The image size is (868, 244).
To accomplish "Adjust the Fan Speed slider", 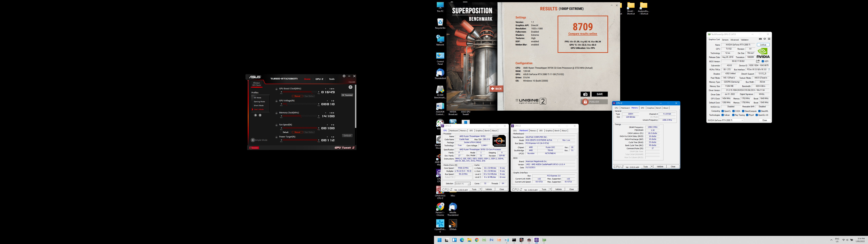I will coord(300,128).
